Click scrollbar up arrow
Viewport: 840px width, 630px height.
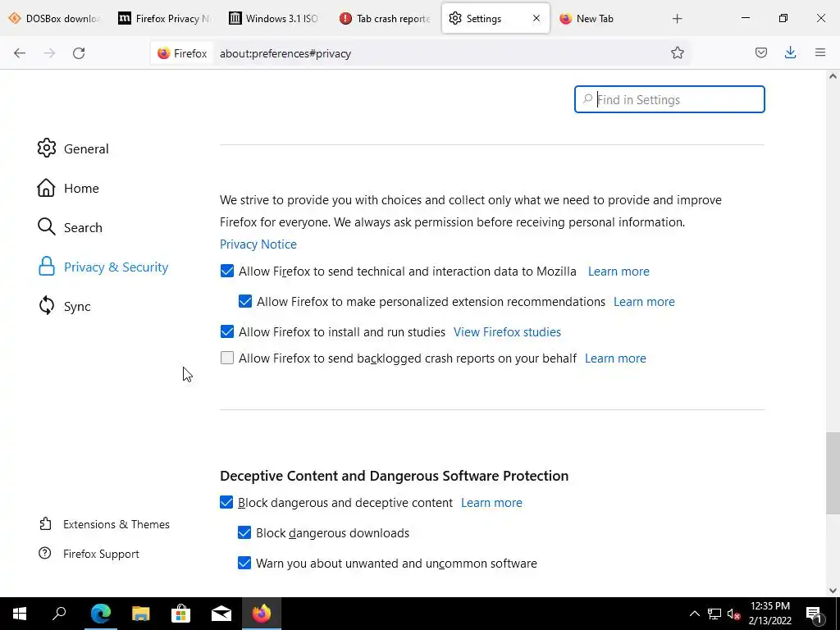(x=833, y=76)
